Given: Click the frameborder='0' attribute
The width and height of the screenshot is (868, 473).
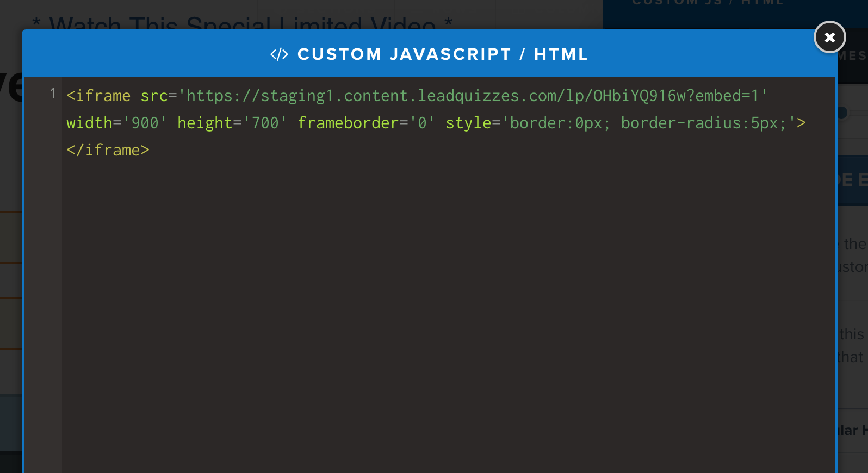Looking at the screenshot, I should pyautogui.click(x=366, y=123).
